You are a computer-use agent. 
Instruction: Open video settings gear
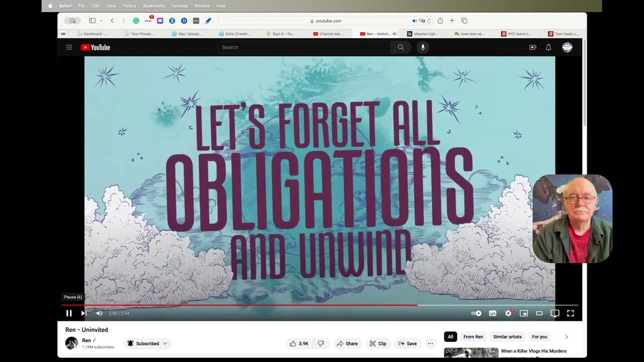click(508, 313)
